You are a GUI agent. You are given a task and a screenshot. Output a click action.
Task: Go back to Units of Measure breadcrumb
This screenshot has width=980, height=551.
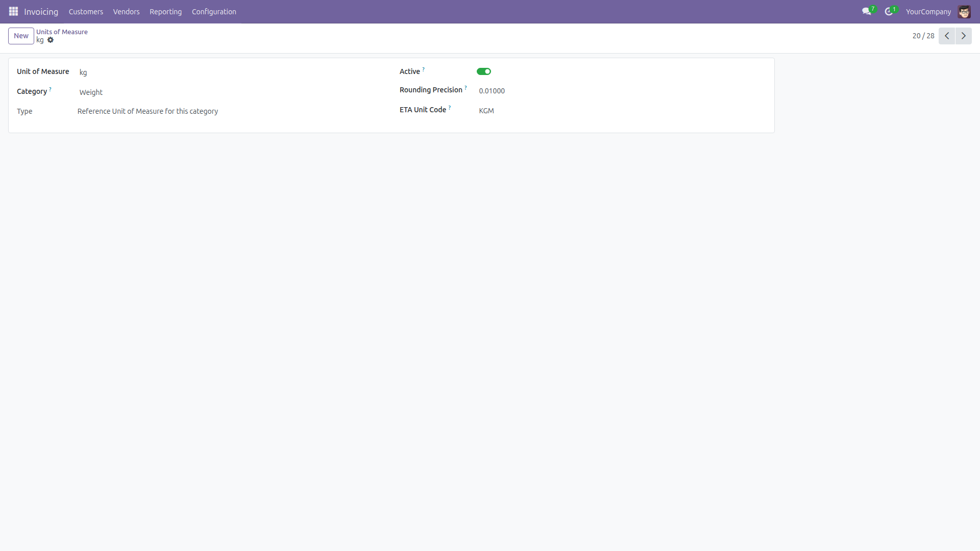point(62,32)
